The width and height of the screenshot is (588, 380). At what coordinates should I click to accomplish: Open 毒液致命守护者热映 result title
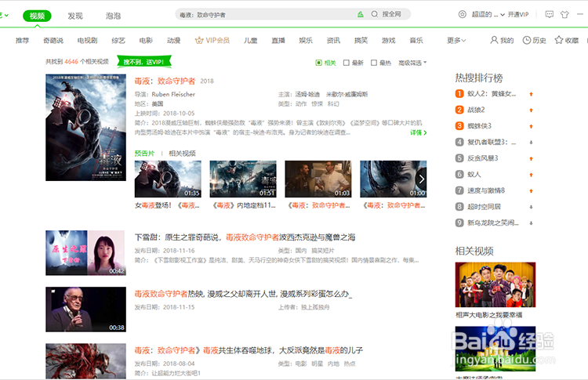(243, 294)
